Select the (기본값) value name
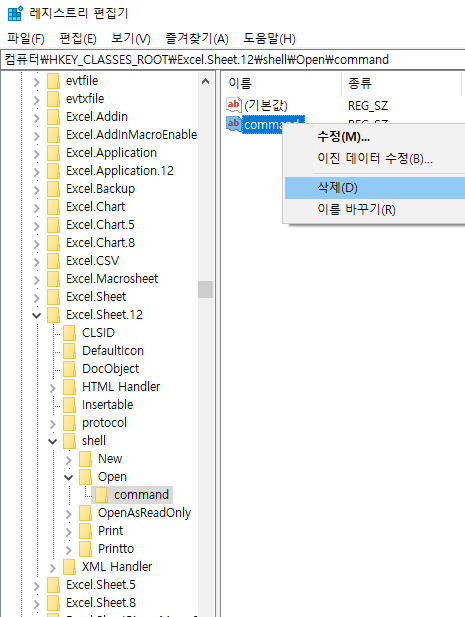The image size is (465, 617). click(x=266, y=105)
